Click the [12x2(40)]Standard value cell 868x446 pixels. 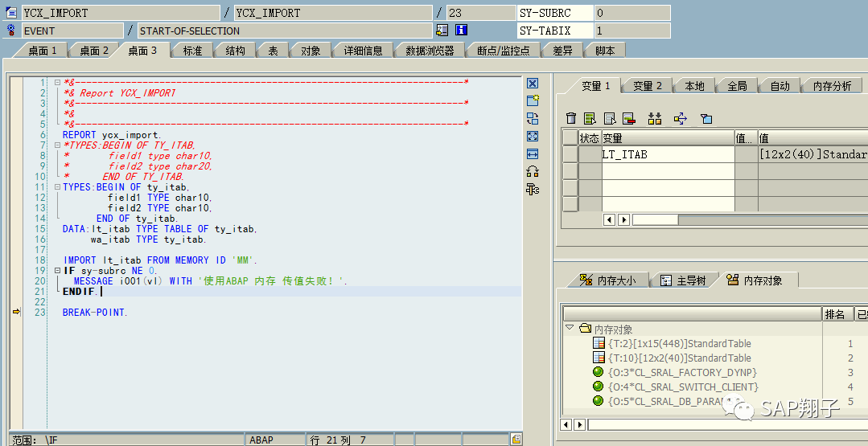click(813, 155)
